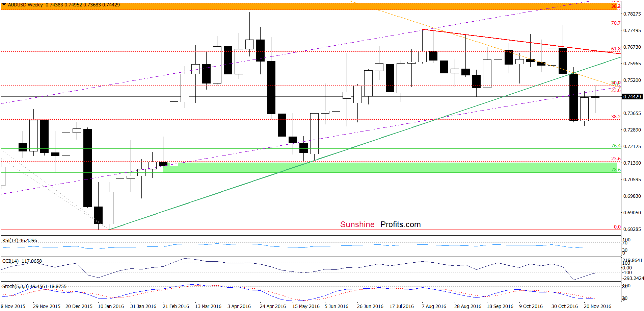Click the 26 Jun 2016 date label

(x=370, y=306)
